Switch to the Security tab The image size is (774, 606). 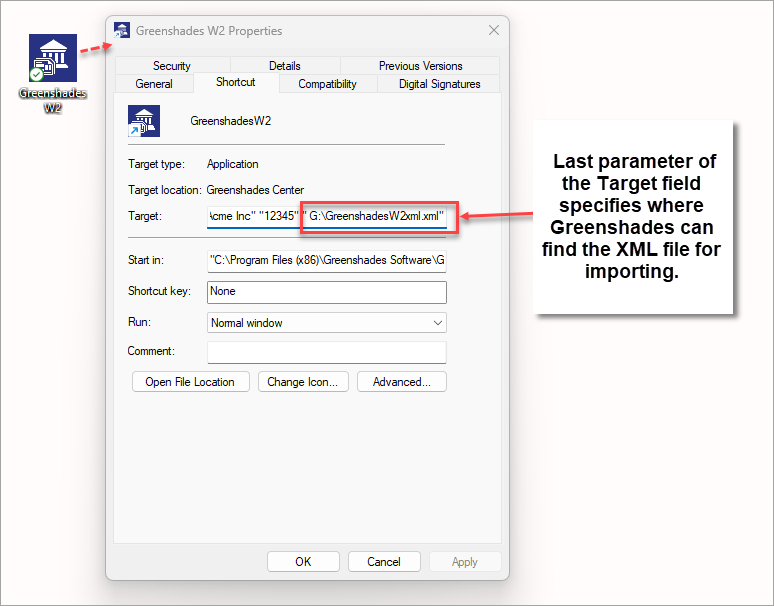click(172, 66)
